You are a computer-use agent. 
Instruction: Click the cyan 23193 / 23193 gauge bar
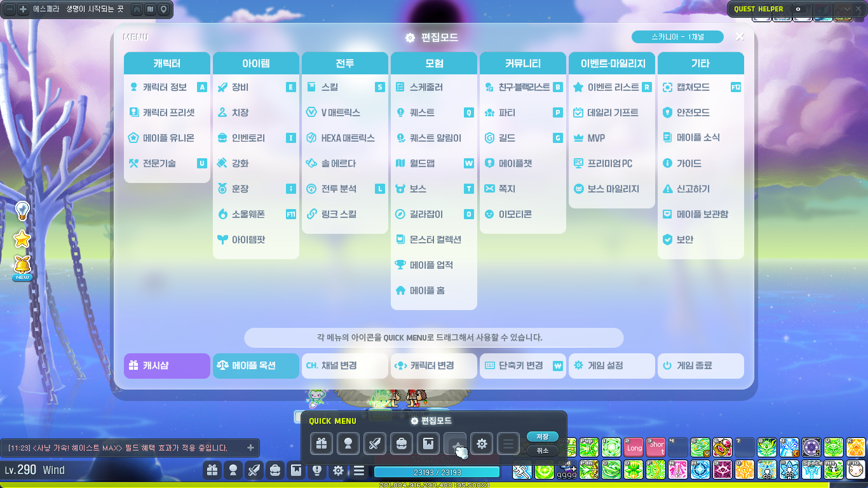(437, 472)
